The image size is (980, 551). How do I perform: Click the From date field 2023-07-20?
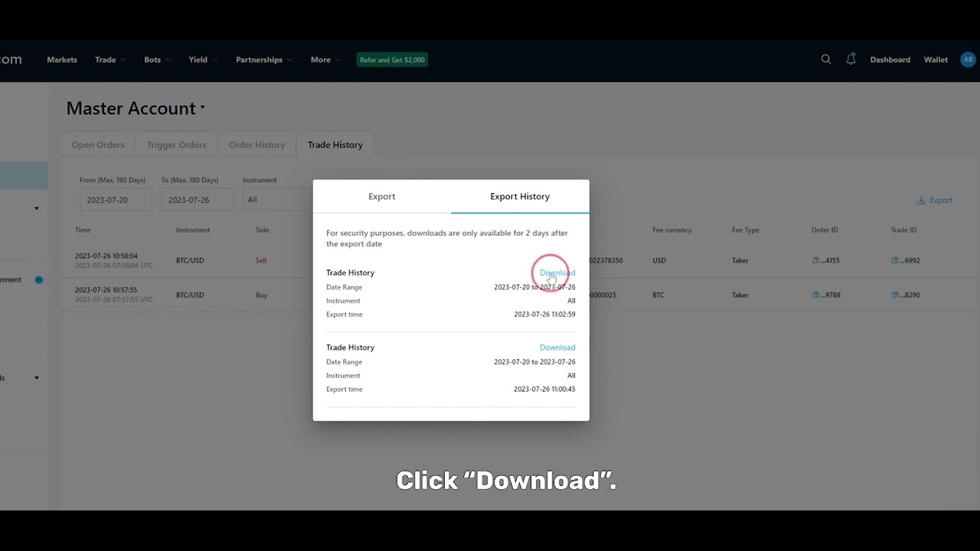(116, 200)
